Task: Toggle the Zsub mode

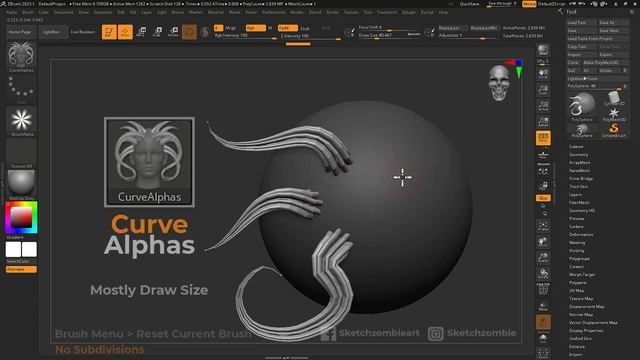Action: point(305,29)
